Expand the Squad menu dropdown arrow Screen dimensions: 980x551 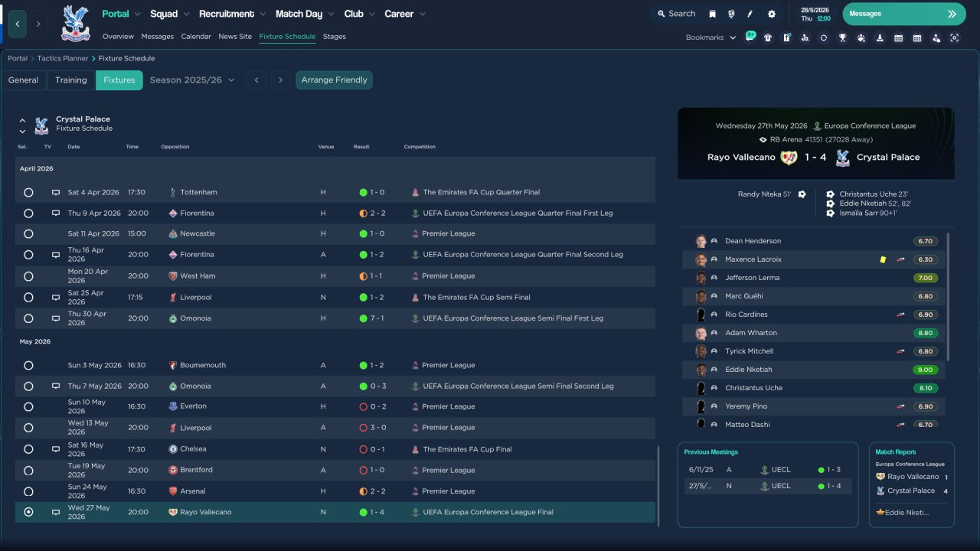(x=186, y=15)
